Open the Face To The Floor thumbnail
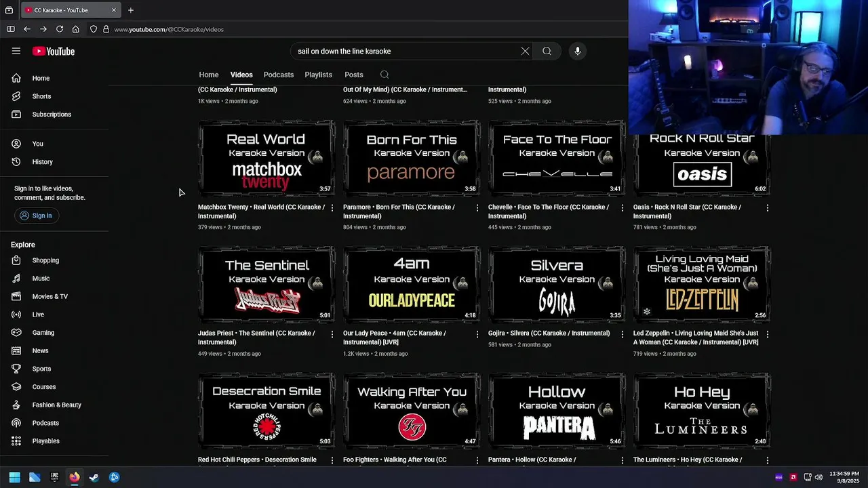This screenshot has width=868, height=488. (x=557, y=159)
